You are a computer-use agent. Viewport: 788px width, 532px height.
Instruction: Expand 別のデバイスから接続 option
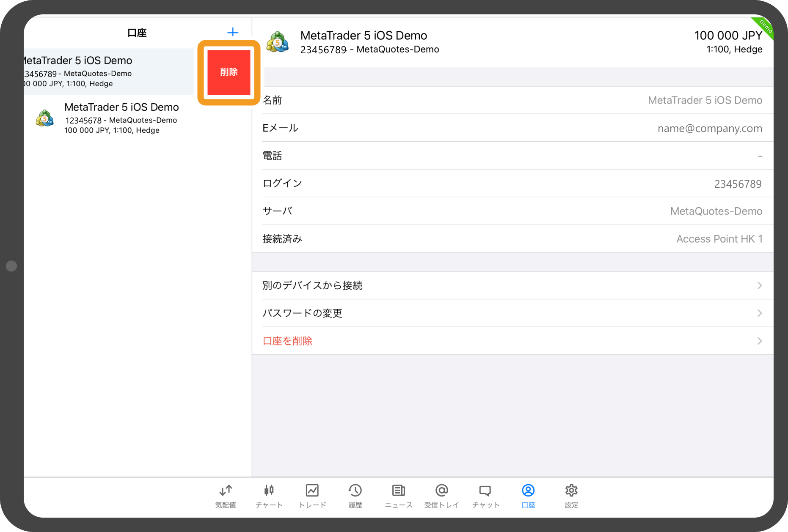(759, 285)
